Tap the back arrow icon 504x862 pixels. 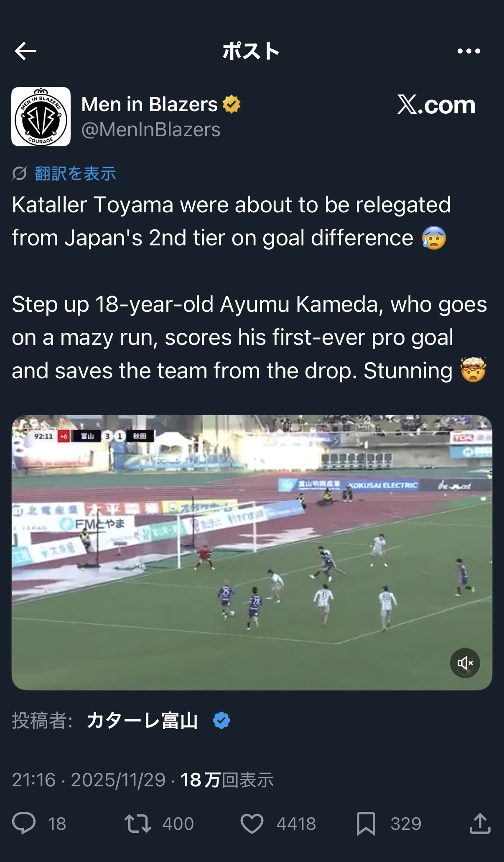point(25,51)
